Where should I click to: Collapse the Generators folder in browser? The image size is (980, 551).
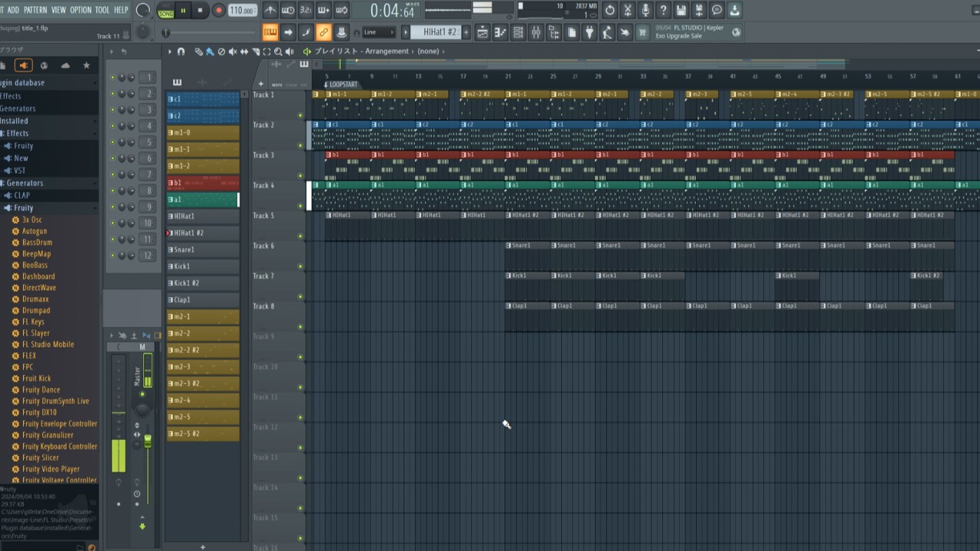pyautogui.click(x=24, y=183)
